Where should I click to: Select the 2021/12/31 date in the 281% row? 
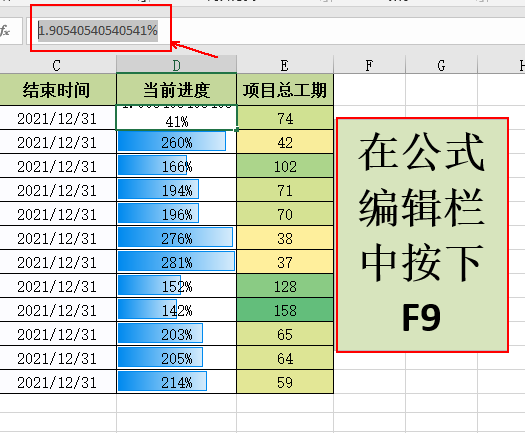pyautogui.click(x=57, y=262)
